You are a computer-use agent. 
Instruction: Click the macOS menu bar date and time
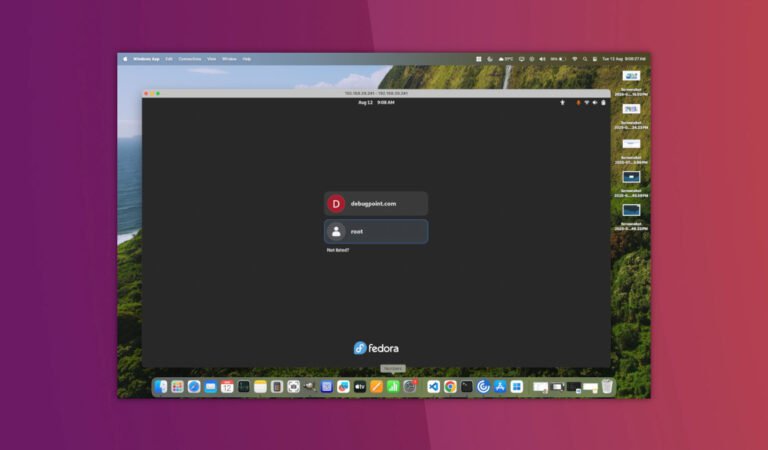624,59
